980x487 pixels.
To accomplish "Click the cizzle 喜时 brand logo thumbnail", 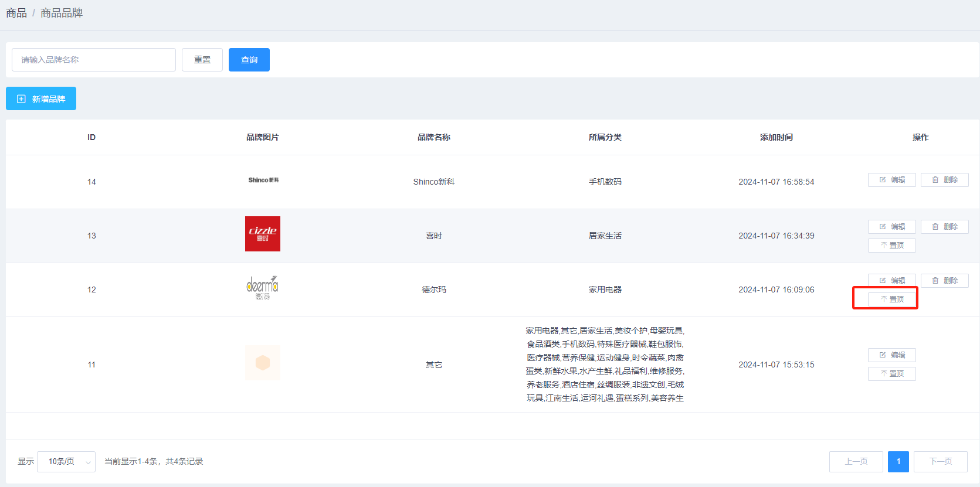I will (x=263, y=234).
